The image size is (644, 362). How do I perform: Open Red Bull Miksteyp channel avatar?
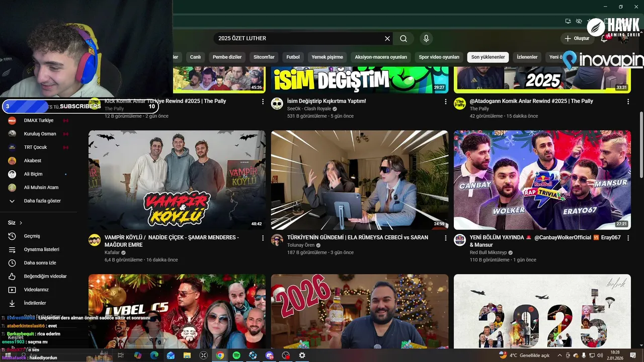click(x=460, y=240)
